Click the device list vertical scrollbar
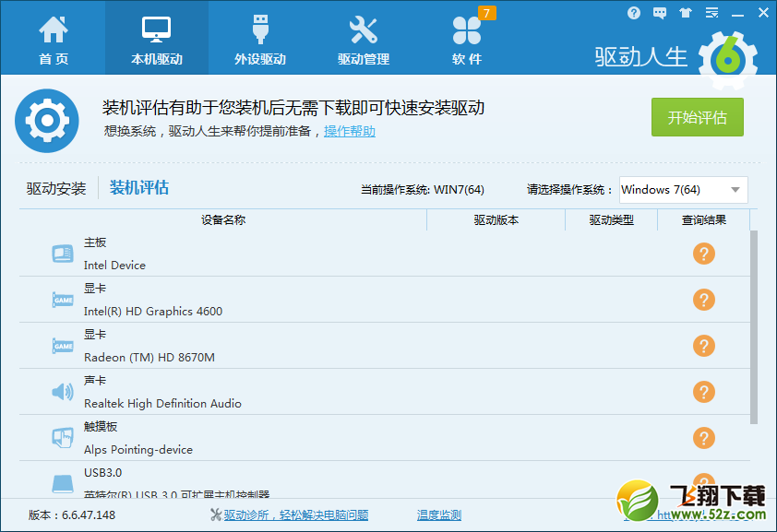777x532 pixels. [754, 327]
